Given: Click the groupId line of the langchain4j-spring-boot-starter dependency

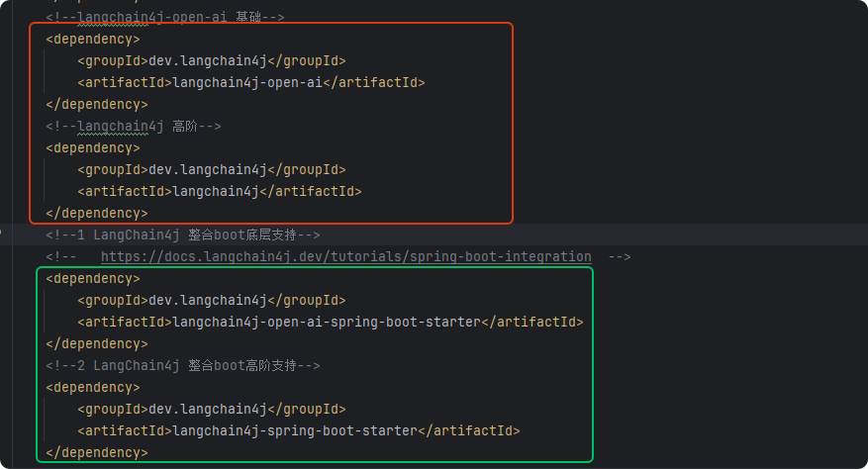Looking at the screenshot, I should tap(212, 410).
